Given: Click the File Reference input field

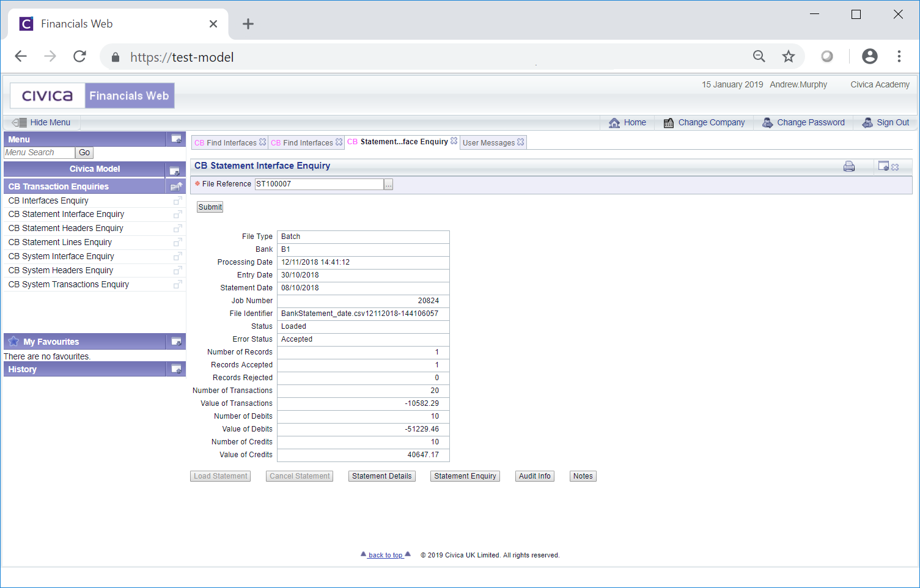Looking at the screenshot, I should click(x=319, y=184).
